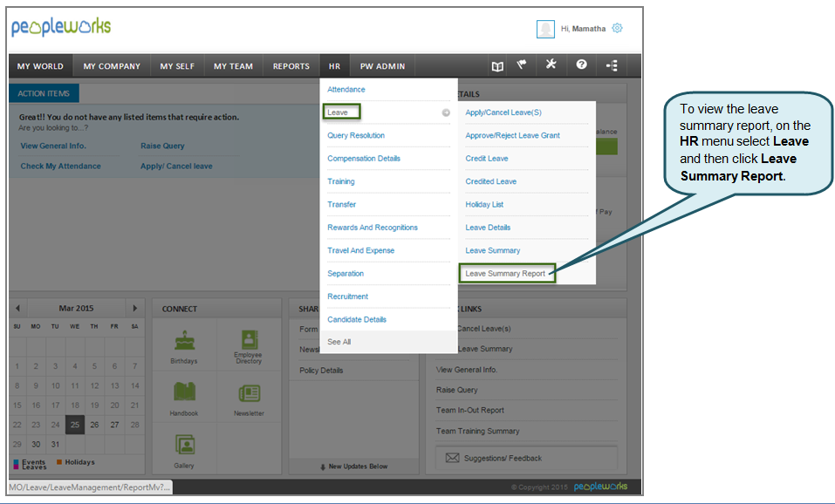Image resolution: width=835 pixels, height=504 pixels.
Task: Click the user profile avatar picture
Action: pos(545,29)
